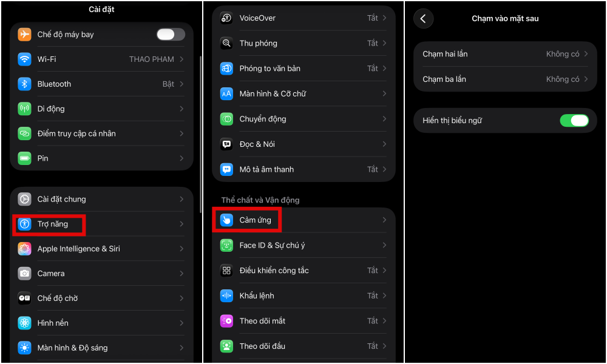This screenshot has height=364, width=607.
Task: Open Màn hình & Cỡ chữ row
Action: coord(303,93)
